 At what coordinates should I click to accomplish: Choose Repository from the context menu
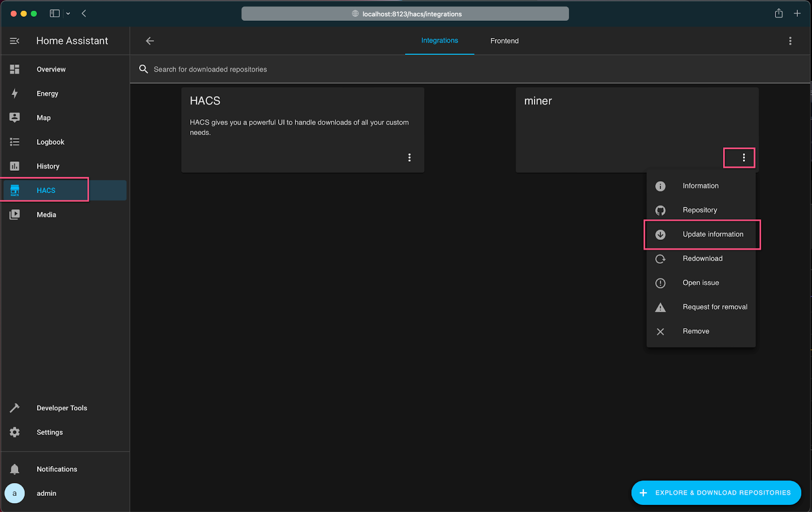(x=701, y=210)
